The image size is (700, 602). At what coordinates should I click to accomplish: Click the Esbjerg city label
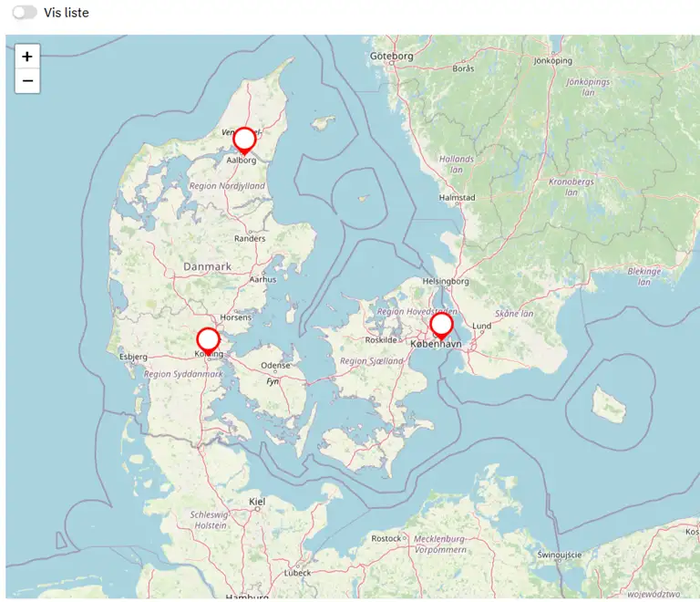[133, 356]
